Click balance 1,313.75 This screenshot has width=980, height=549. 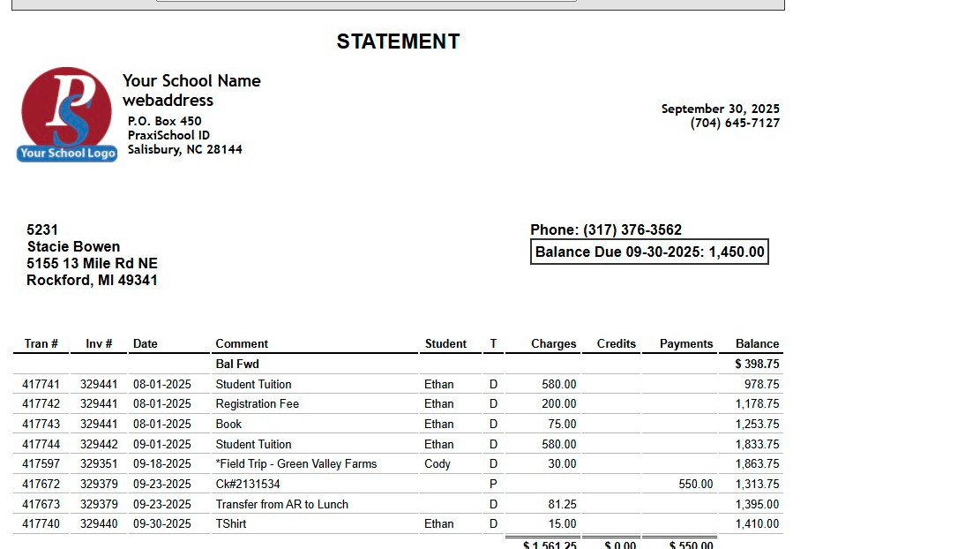(x=757, y=484)
